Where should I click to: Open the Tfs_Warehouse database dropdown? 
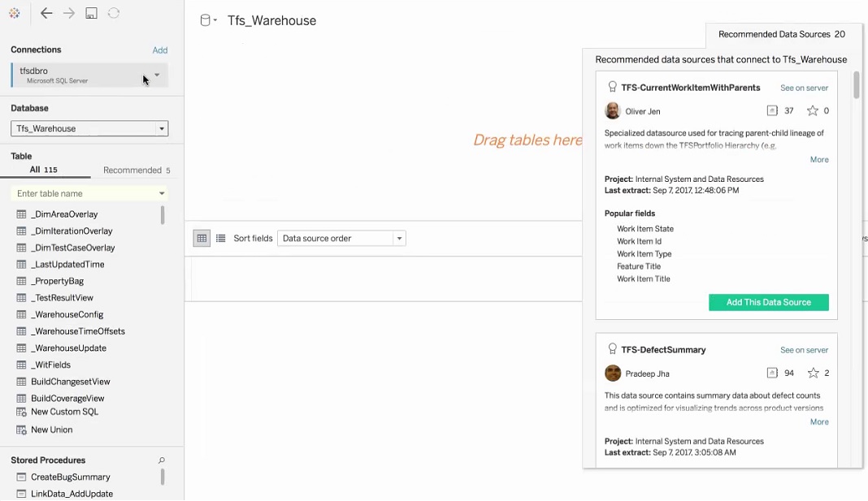pyautogui.click(x=162, y=128)
